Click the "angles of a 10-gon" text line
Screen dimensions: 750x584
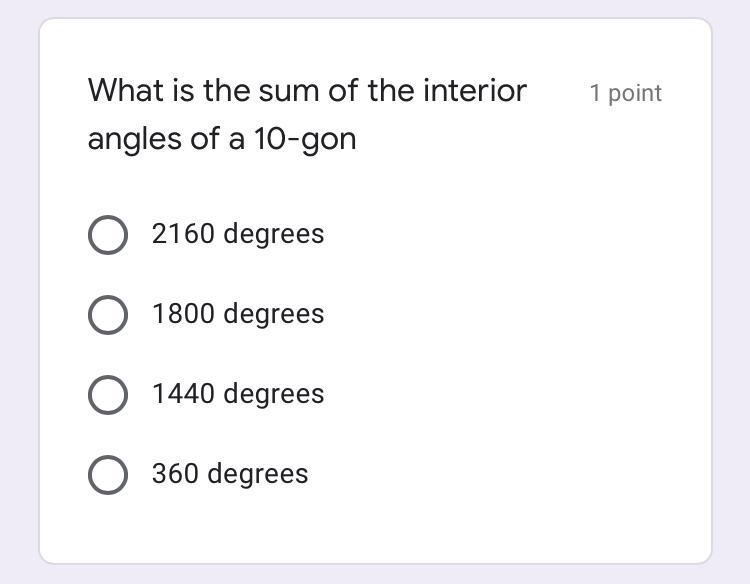click(x=222, y=139)
